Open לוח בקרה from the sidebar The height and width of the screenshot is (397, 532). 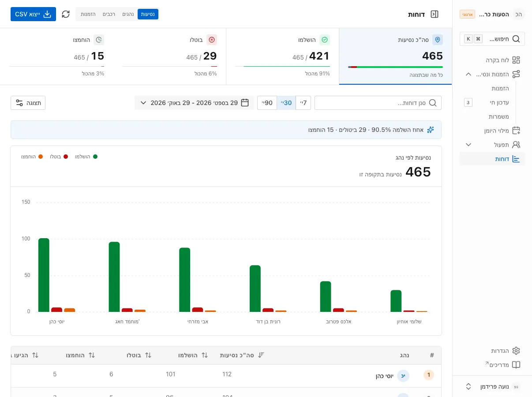pyautogui.click(x=492, y=60)
